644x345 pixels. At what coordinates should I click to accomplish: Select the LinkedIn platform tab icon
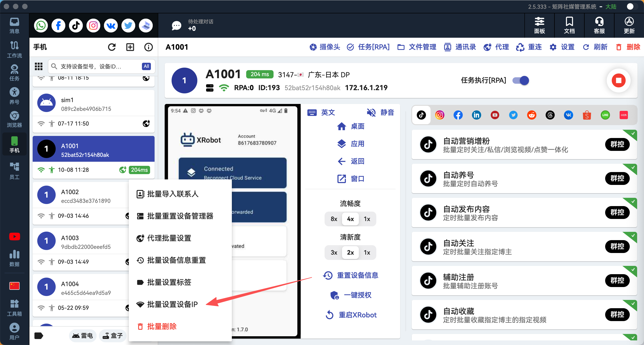(x=476, y=115)
